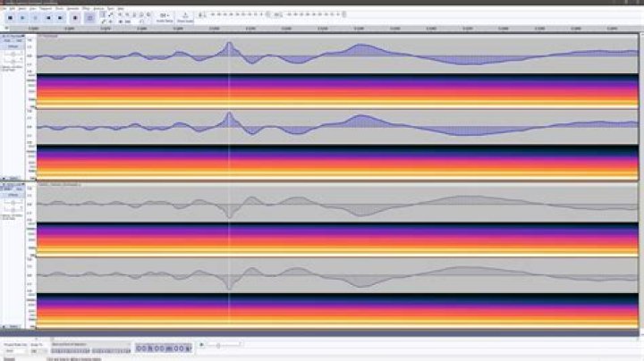Click the Play transport button
The height and width of the screenshot is (361, 644).
tap(22, 18)
